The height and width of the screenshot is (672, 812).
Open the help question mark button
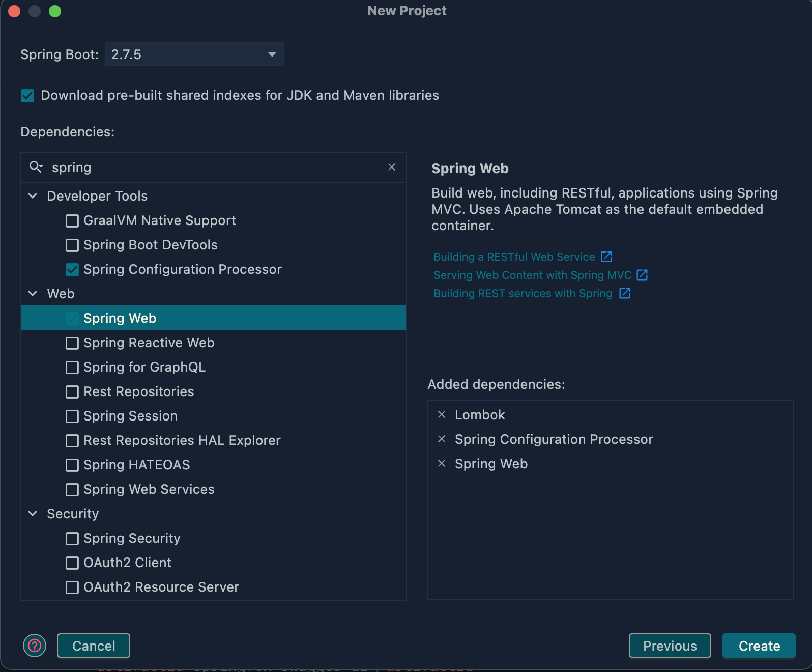[x=35, y=646]
